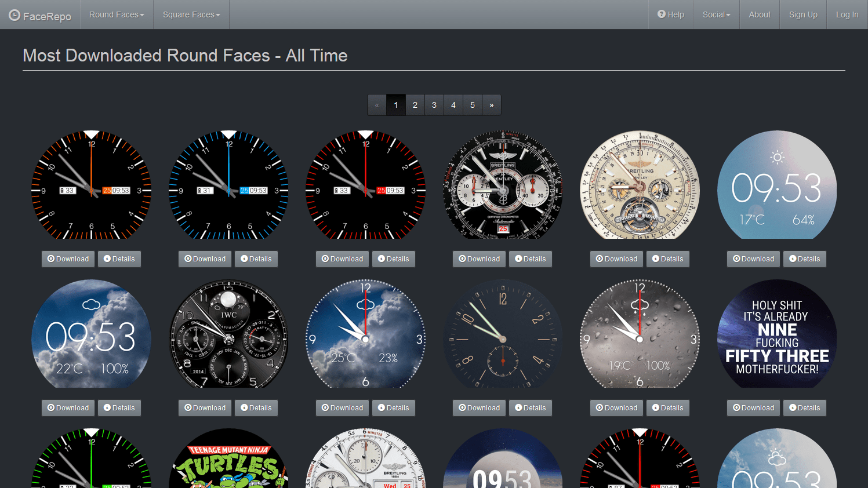Select Log In from the navigation bar

pos(847,14)
